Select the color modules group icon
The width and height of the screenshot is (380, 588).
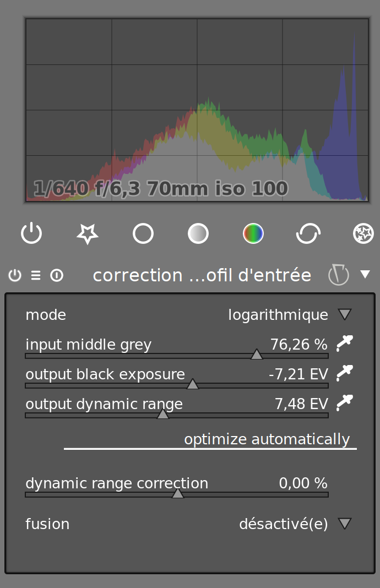pyautogui.click(x=253, y=233)
